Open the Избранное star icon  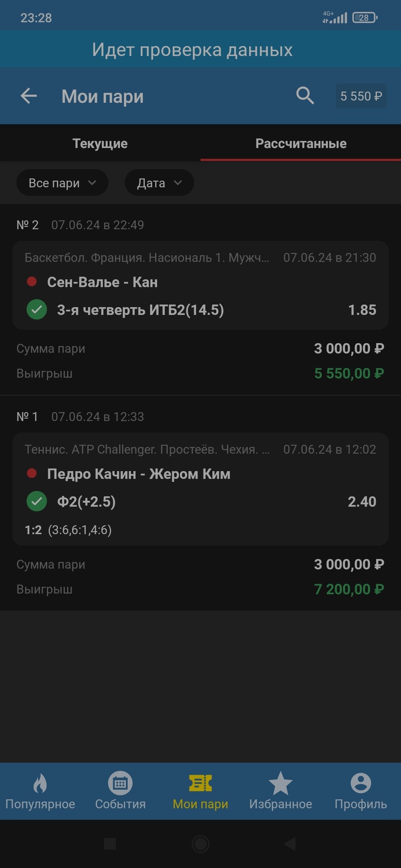tap(281, 783)
